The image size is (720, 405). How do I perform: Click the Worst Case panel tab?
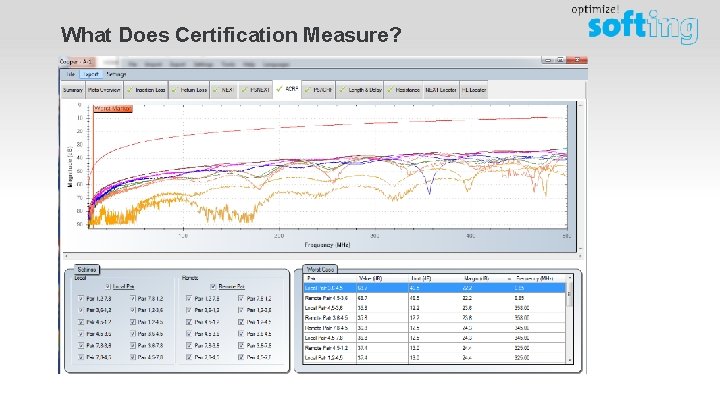320,270
